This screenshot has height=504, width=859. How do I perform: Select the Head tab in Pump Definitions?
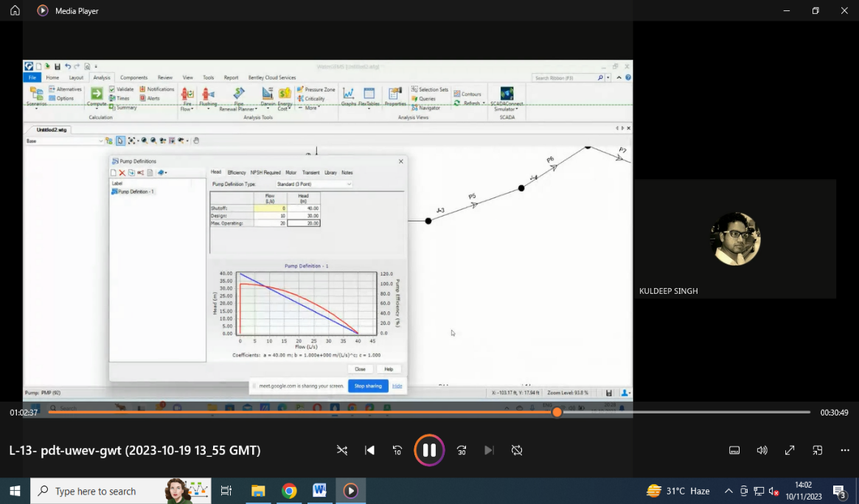216,172
